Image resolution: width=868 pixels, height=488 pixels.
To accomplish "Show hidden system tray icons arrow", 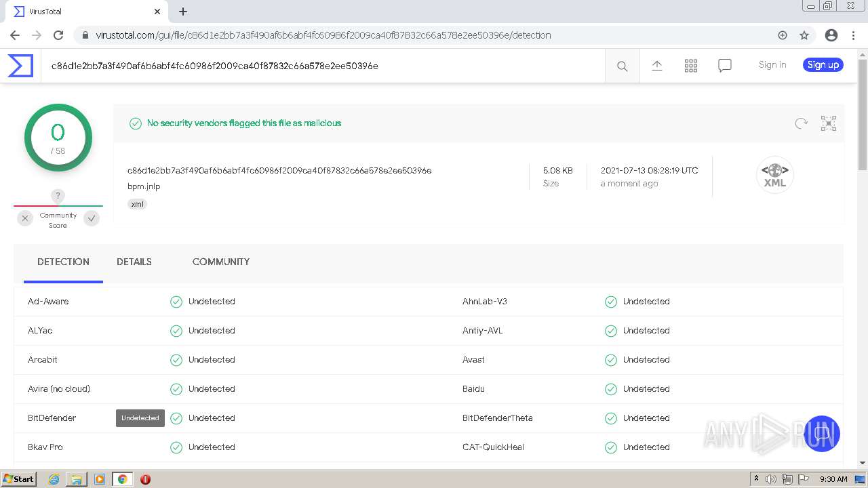I will pos(756,479).
